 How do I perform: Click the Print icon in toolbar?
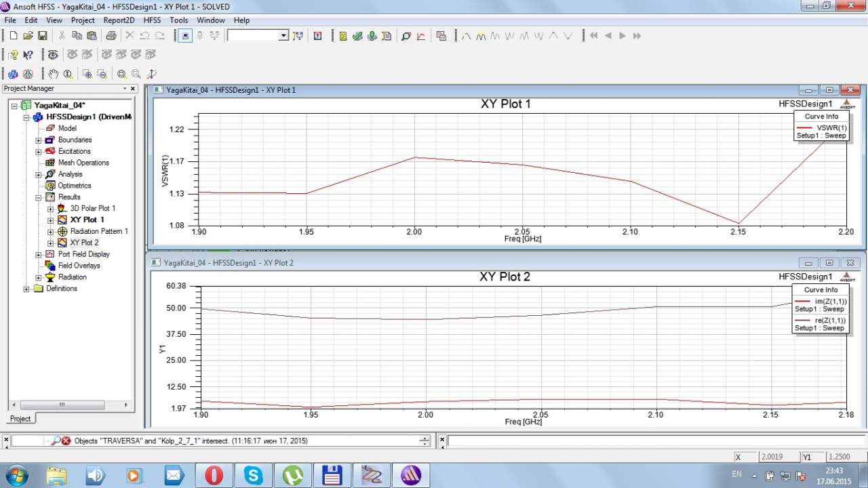tap(111, 36)
